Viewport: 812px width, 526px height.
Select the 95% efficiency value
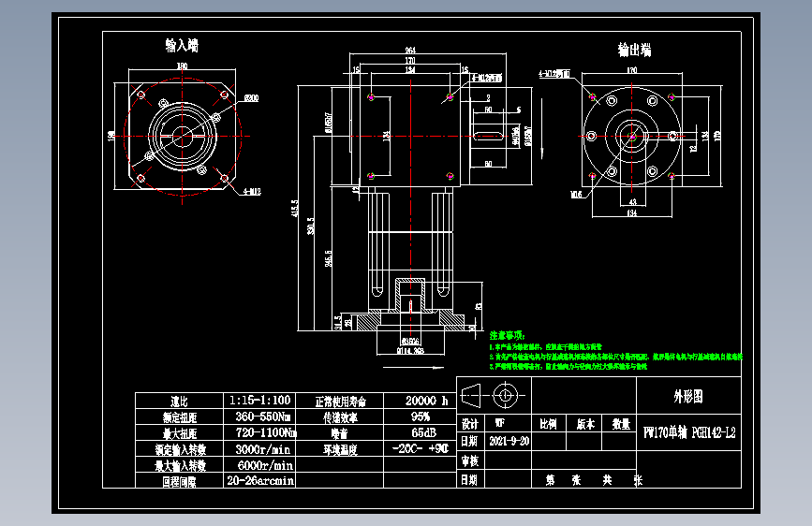[421, 416]
